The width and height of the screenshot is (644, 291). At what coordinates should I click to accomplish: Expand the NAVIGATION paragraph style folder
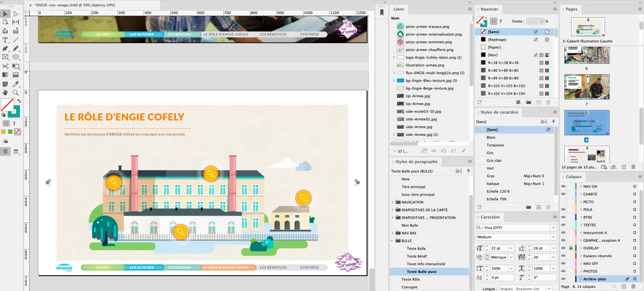tap(392, 202)
